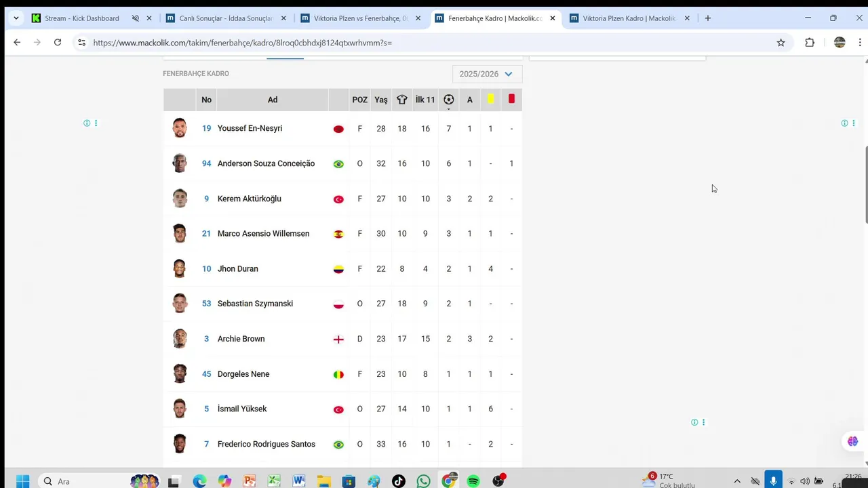
Task: Open the Chrome profile avatar
Action: 840,42
